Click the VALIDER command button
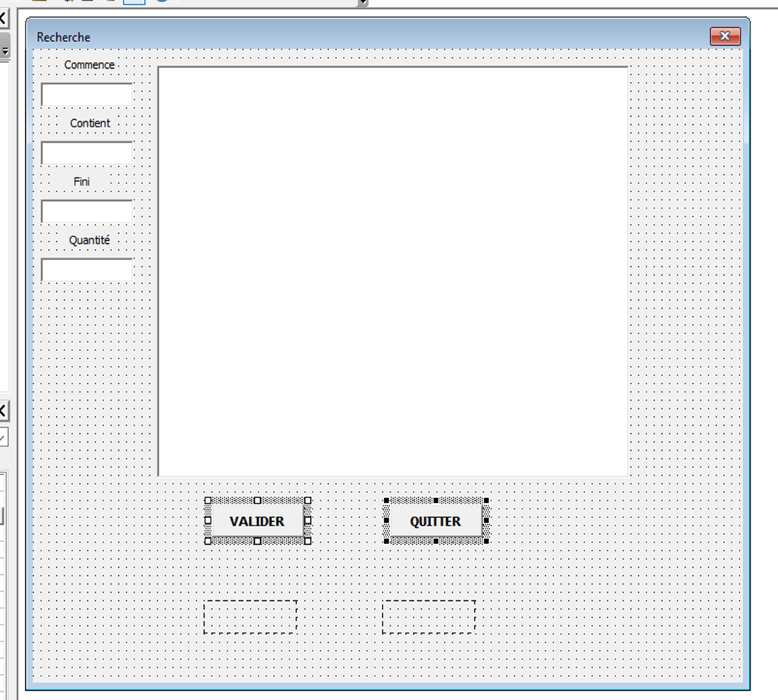778x700 pixels. click(x=256, y=521)
